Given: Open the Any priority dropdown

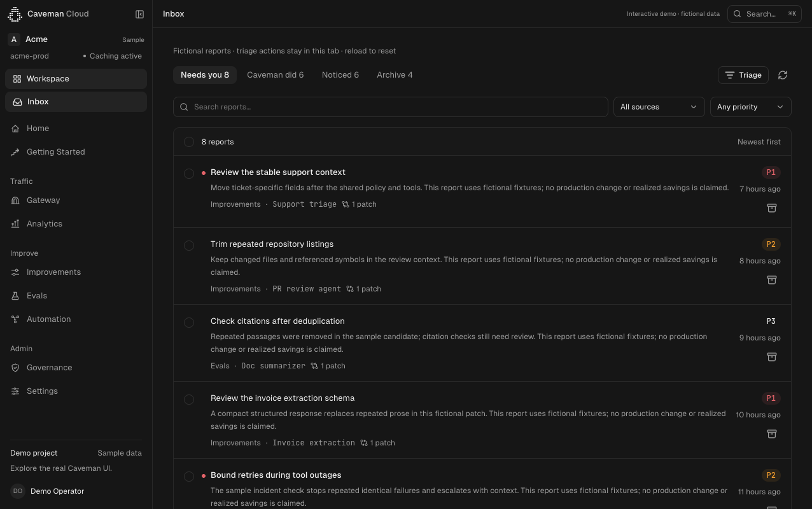Looking at the screenshot, I should 750,107.
